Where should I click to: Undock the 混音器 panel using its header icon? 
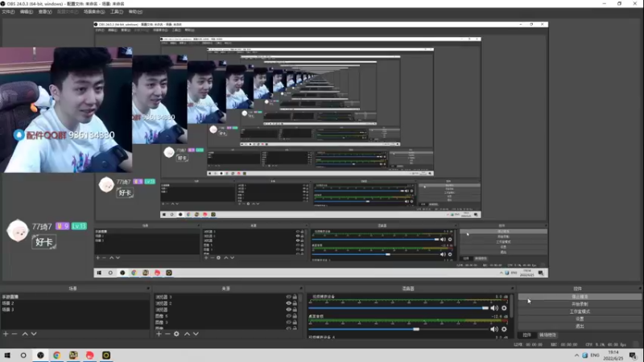pos(513,289)
